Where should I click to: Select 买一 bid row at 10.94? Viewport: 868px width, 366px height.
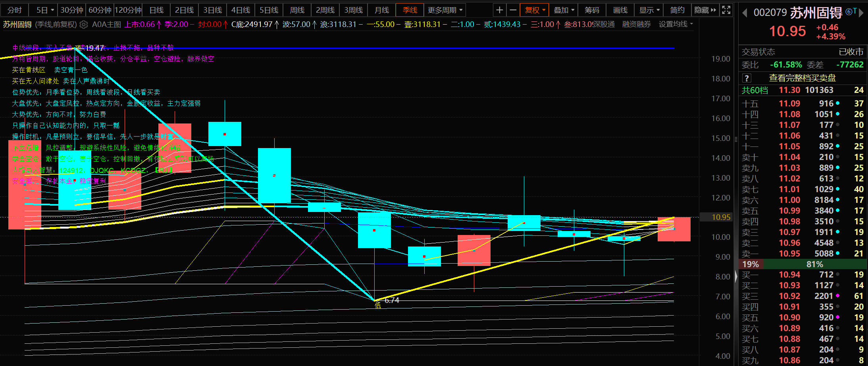click(x=803, y=275)
